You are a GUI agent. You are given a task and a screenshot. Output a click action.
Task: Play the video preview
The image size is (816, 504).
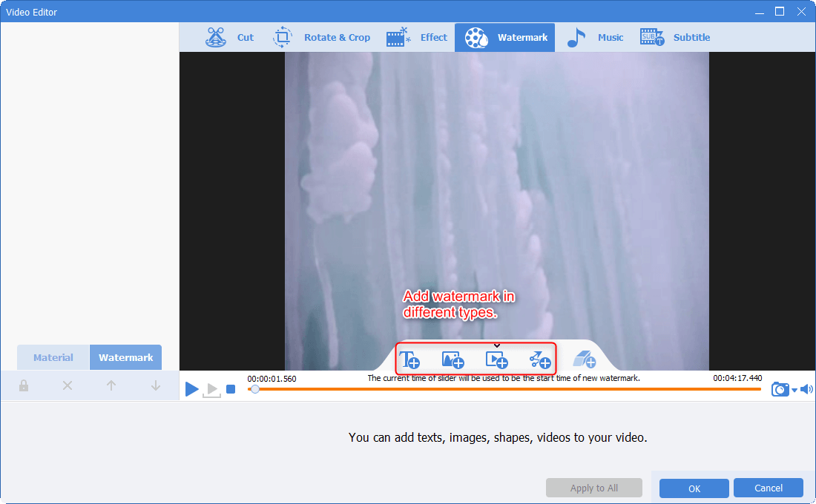click(191, 389)
